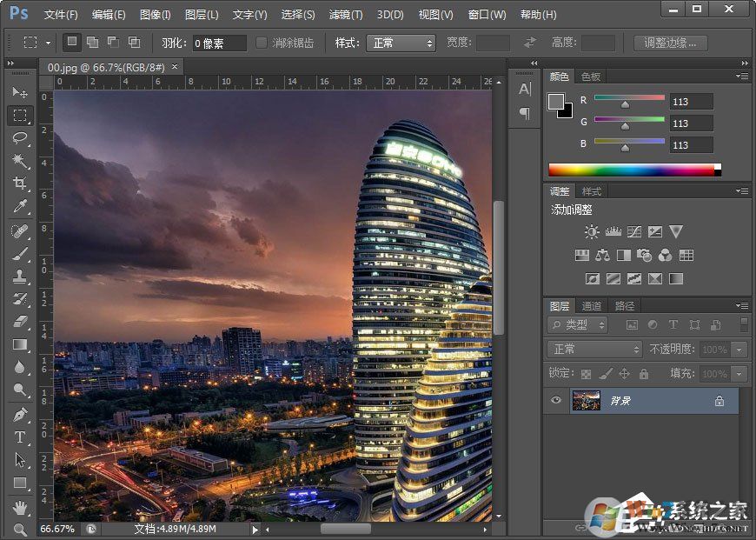Select the Lasso tool
This screenshot has height=540, width=756.
[21, 138]
